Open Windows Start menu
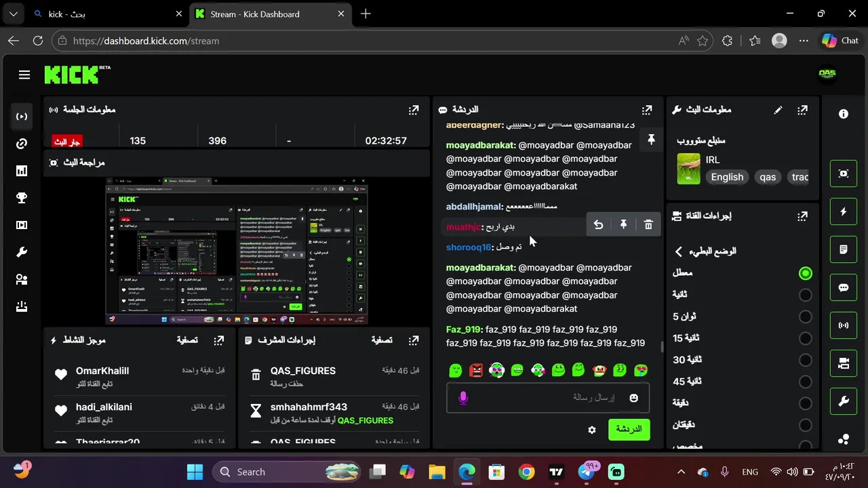 click(195, 472)
